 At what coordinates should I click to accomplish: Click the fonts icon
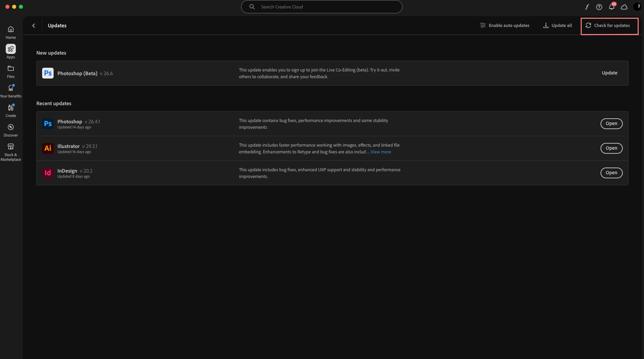click(x=587, y=7)
